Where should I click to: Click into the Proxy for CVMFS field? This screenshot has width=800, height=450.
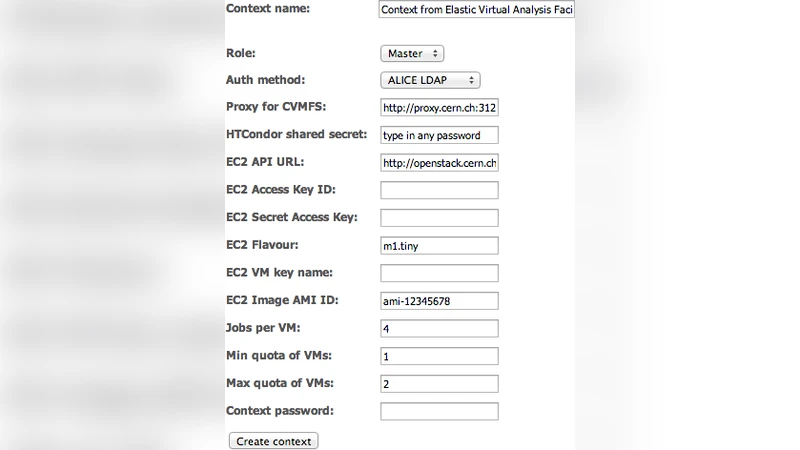[x=439, y=108]
